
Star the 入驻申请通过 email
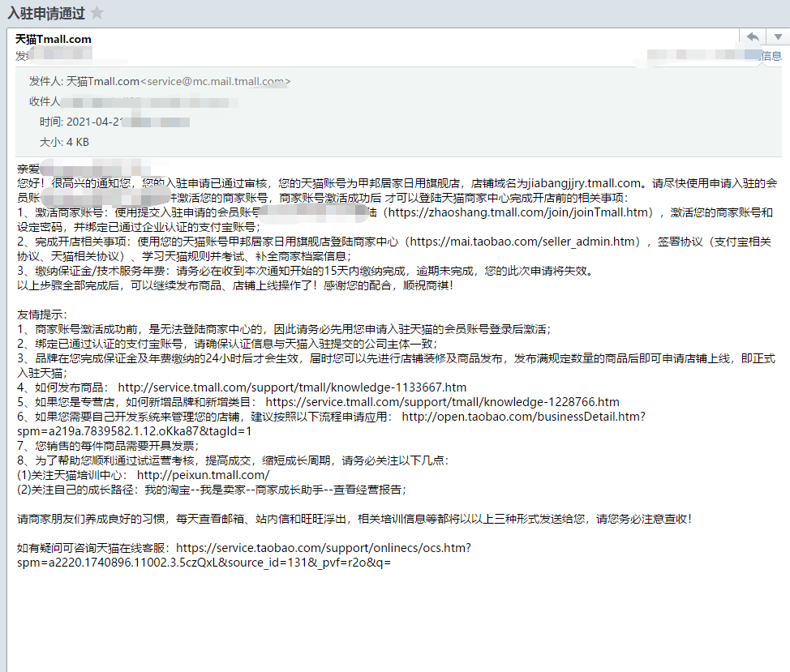click(x=97, y=13)
